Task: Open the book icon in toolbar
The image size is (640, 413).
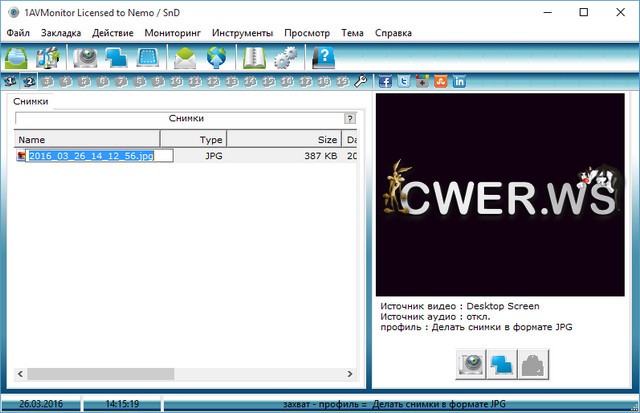Action: coord(253,58)
